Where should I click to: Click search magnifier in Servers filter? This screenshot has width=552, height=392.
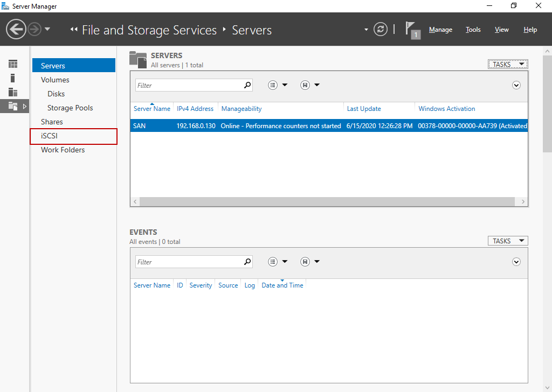(247, 85)
